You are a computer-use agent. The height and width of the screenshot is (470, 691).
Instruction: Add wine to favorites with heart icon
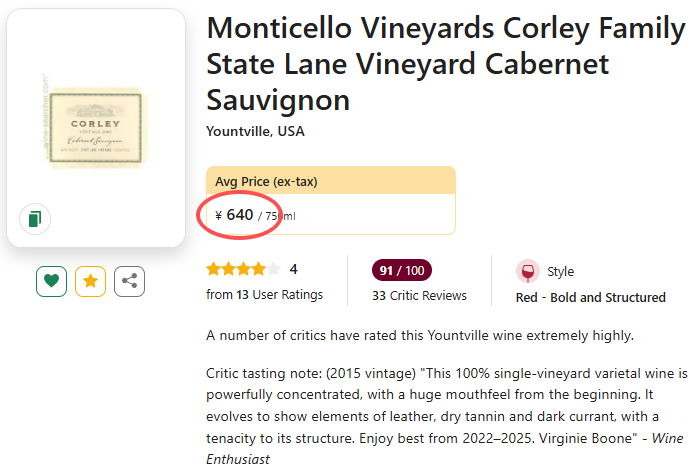pos(52,281)
